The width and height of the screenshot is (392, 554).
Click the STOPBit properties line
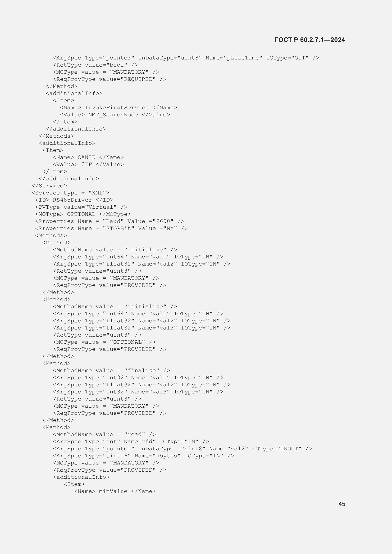pyautogui.click(x=112, y=229)
